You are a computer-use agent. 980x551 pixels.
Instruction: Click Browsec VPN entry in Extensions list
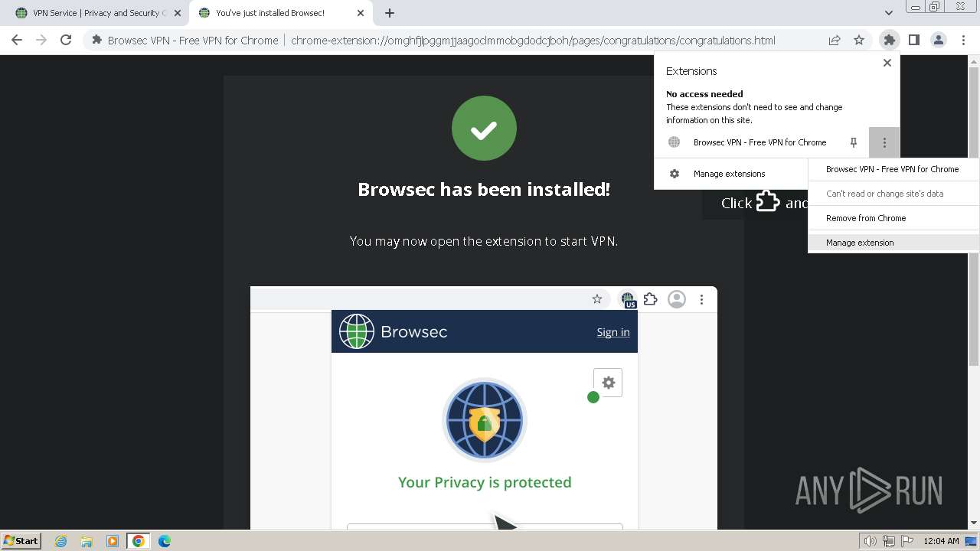(759, 142)
